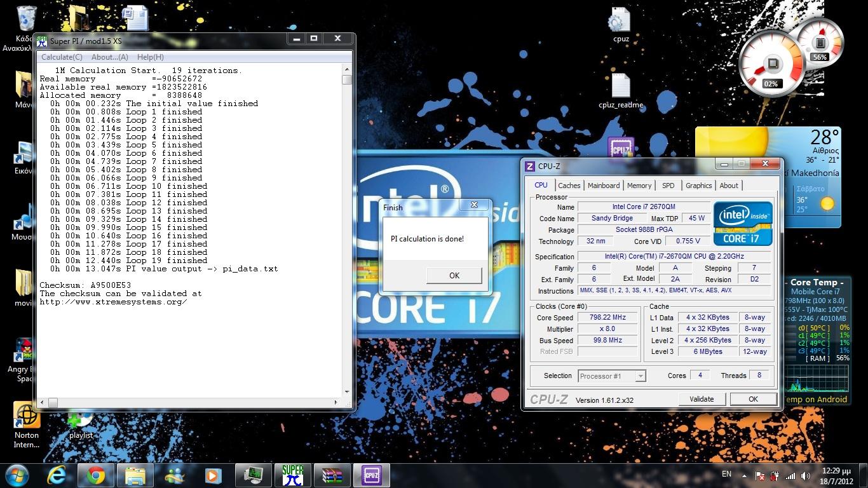Click the EN language indicator in taskbar
Image resolution: width=868 pixels, height=488 pixels.
click(726, 474)
